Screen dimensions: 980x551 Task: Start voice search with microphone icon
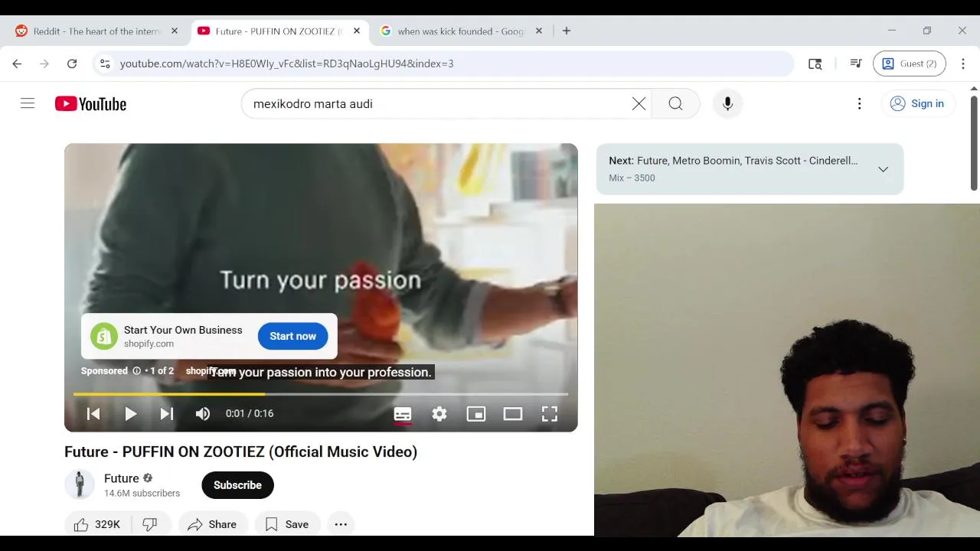coord(727,104)
